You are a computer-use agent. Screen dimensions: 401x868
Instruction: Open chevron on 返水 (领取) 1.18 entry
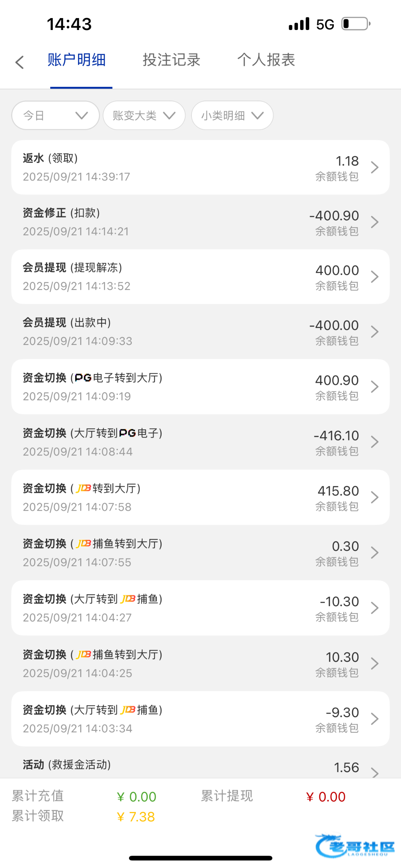pyautogui.click(x=375, y=167)
